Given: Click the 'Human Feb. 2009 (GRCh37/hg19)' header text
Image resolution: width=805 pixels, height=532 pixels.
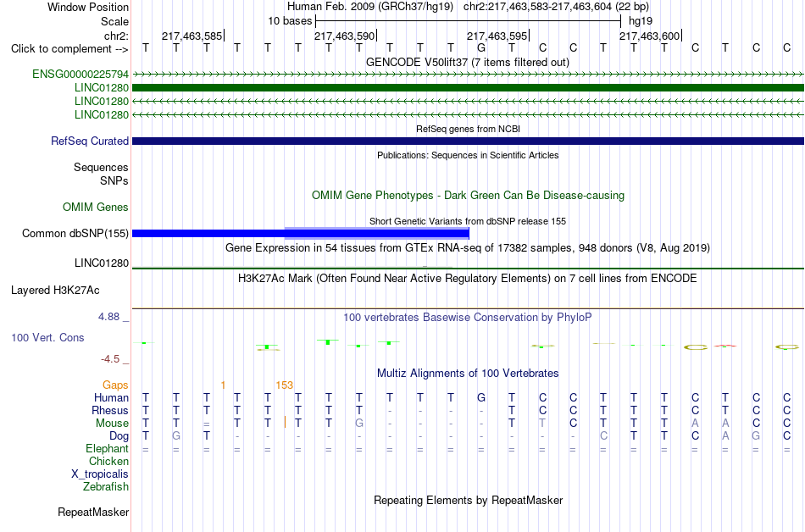Looking at the screenshot, I should point(370,7).
